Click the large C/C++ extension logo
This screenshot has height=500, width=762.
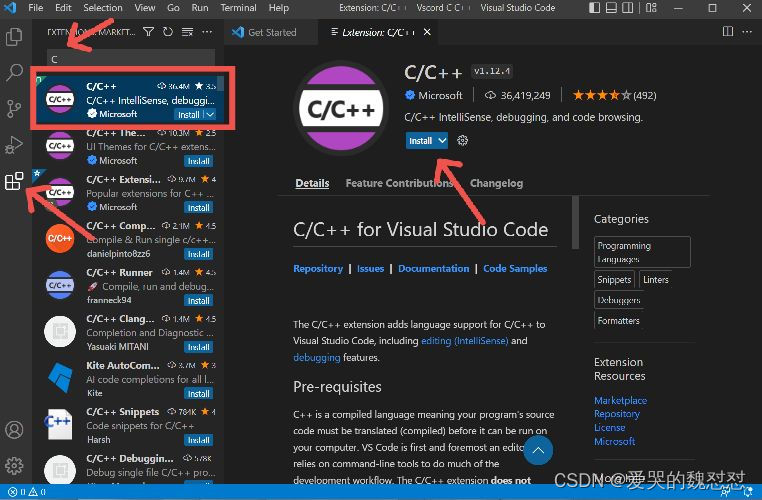coord(341,109)
